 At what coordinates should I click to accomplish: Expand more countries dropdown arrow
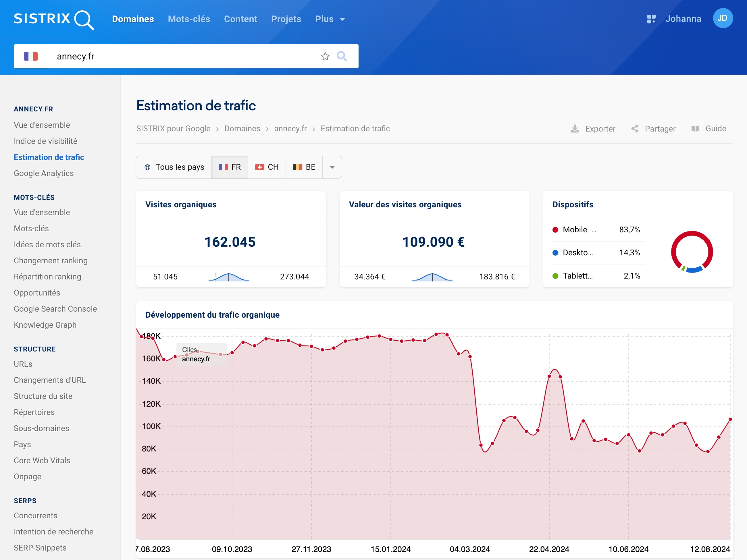tap(332, 167)
